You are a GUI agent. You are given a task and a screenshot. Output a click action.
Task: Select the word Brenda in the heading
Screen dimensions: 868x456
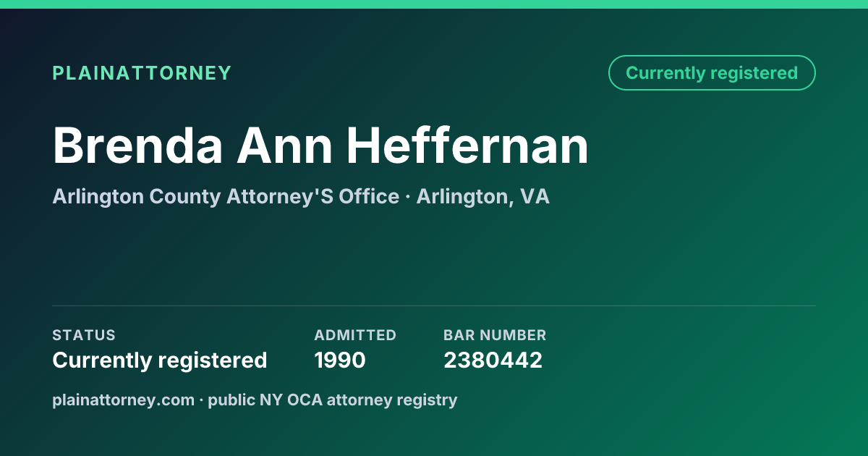click(x=137, y=145)
